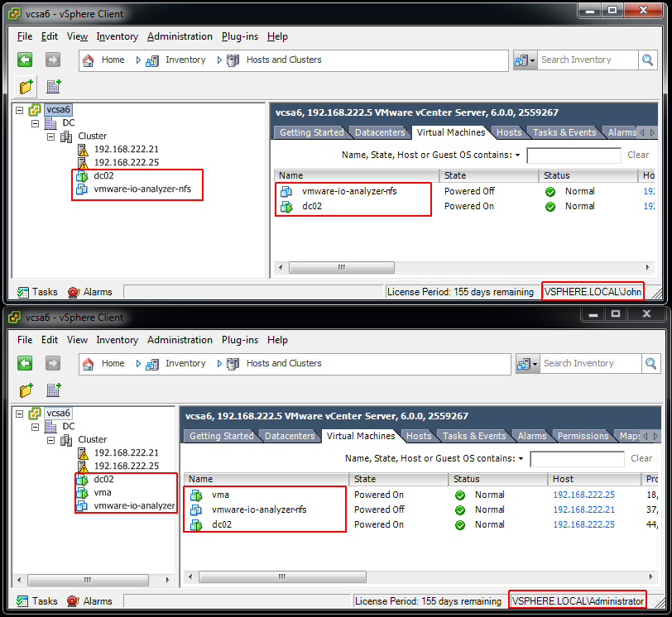The height and width of the screenshot is (617, 672).
Task: Click the New Folder icon in the top window
Action: point(26,87)
